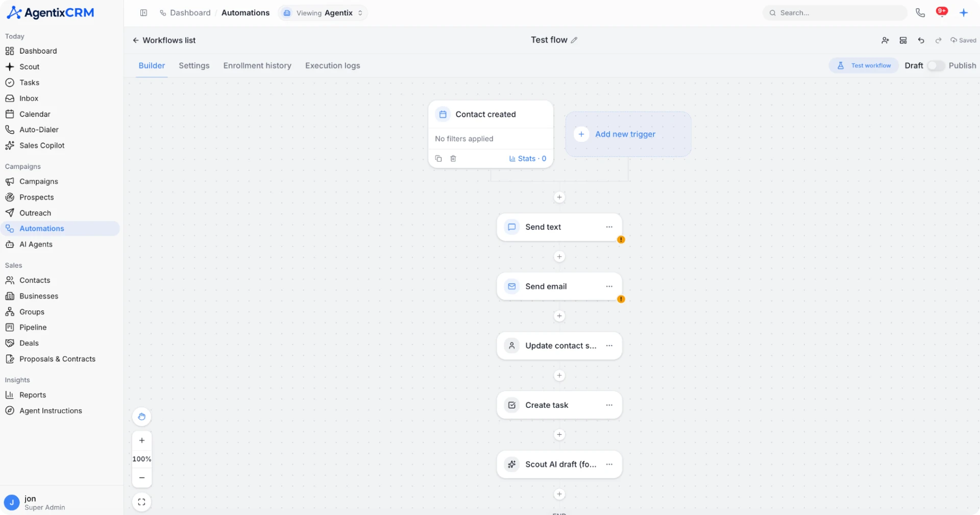Viewport: 980px width, 515px height.
Task: Click the add collaborator icon
Action: pos(885,40)
